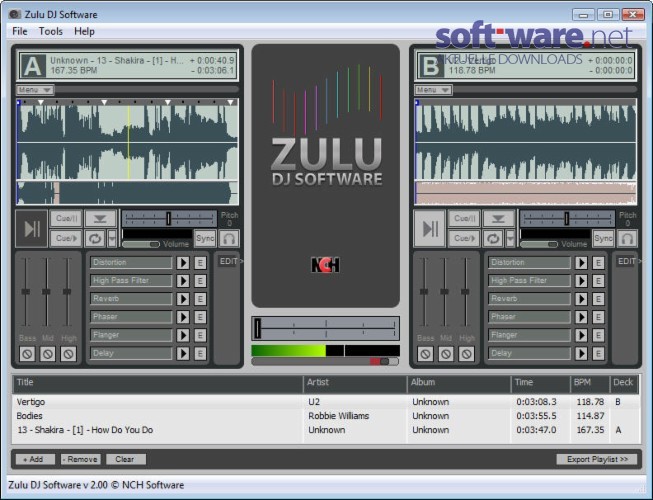Kill the High band on Deck A
Screen dimensions: 653x500
coord(68,354)
